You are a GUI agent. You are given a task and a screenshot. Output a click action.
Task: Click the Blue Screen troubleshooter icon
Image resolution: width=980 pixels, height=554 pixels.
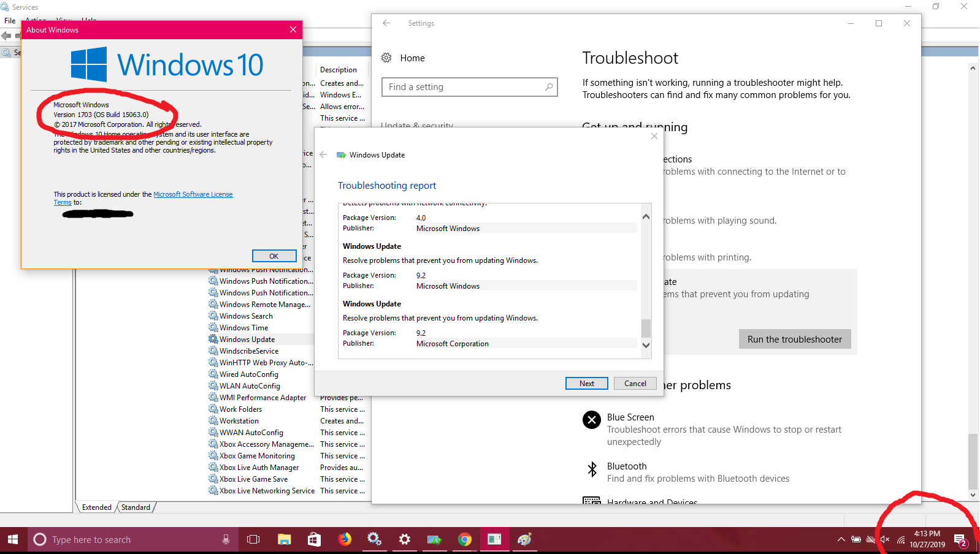tap(592, 420)
